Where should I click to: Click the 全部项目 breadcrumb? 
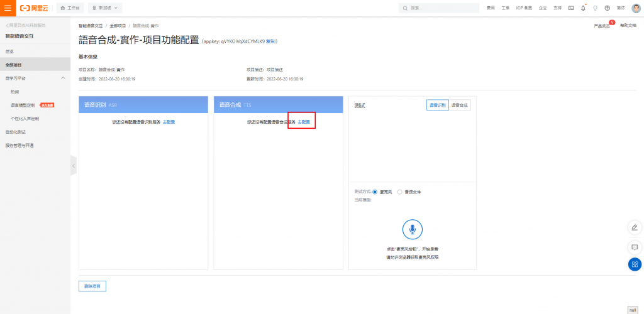[118, 26]
